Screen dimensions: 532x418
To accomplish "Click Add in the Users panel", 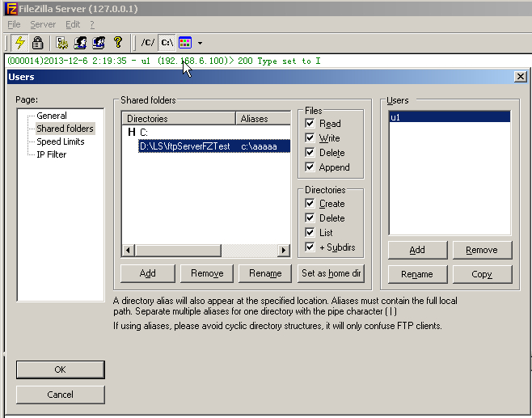I will [417, 250].
